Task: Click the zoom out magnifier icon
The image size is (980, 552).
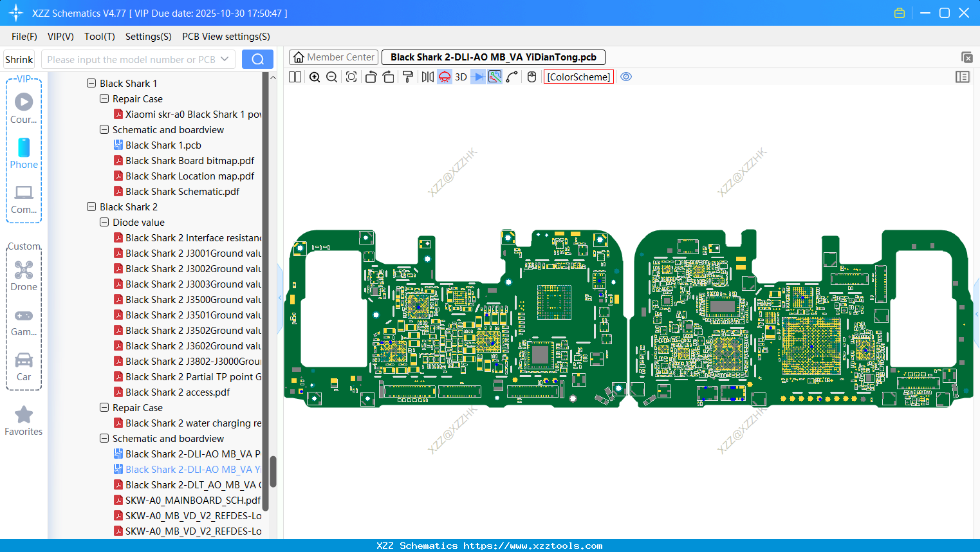Action: pos(332,77)
